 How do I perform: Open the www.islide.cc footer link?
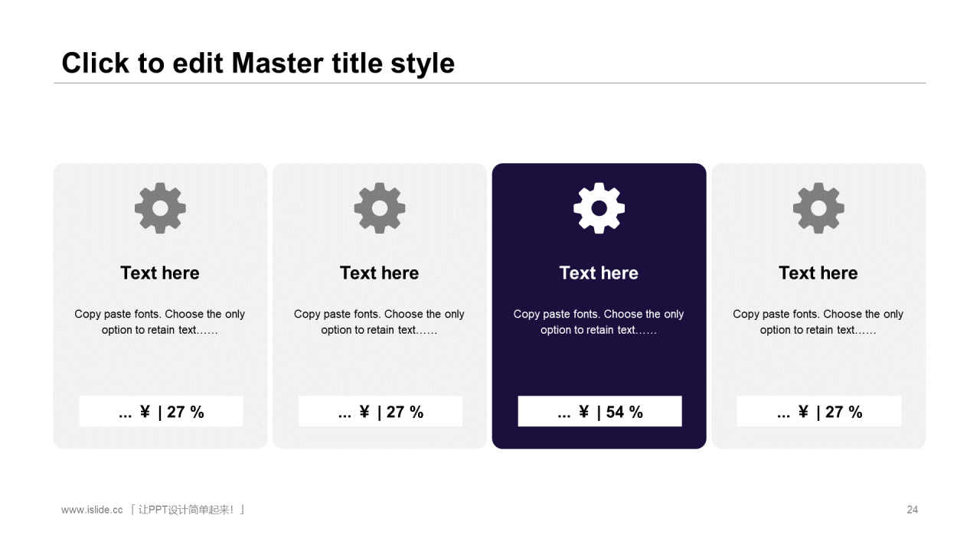92,510
